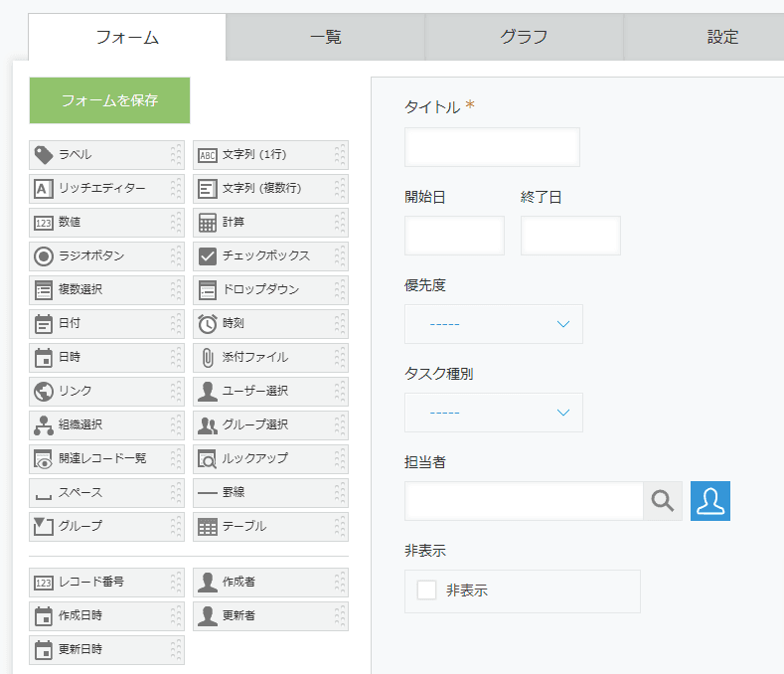Open the 優先度 dropdown
The image size is (784, 674).
pyautogui.click(x=494, y=324)
